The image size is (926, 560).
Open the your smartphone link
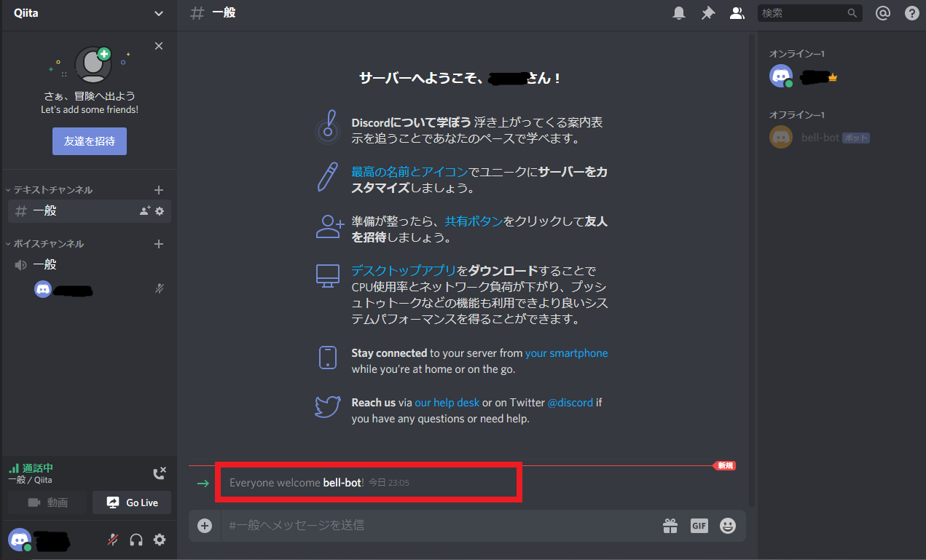point(566,353)
